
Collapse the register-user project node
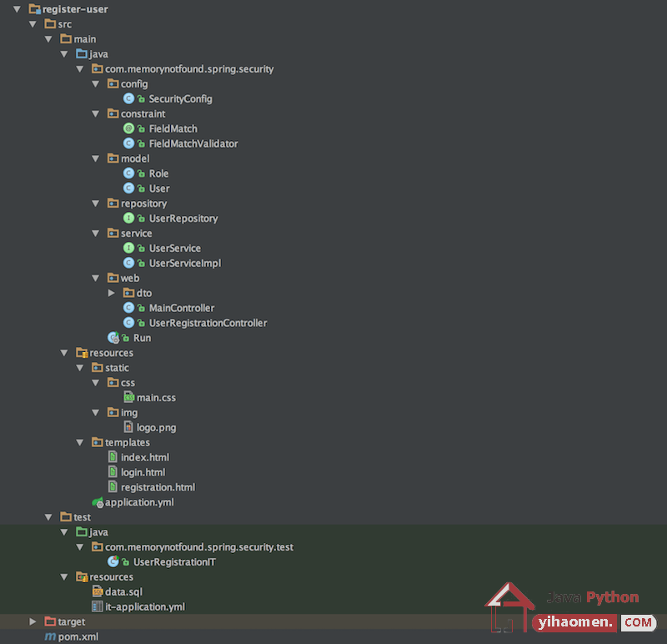coord(17,9)
